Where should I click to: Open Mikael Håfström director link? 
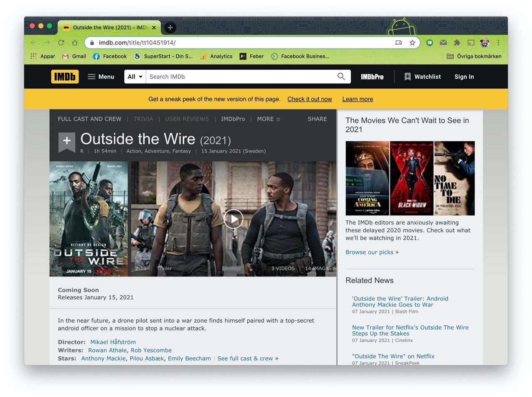(113, 342)
